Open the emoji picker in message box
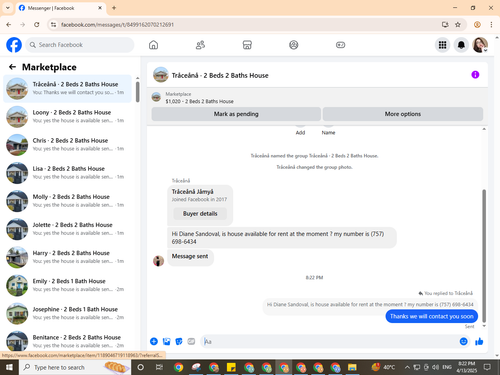 463,341
